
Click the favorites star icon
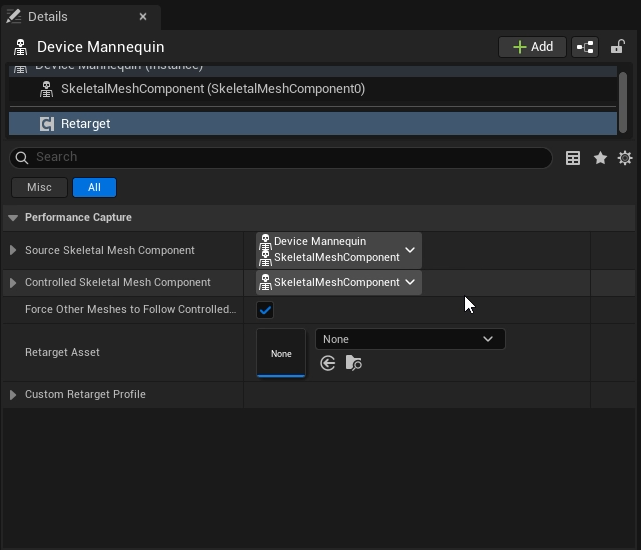click(600, 158)
